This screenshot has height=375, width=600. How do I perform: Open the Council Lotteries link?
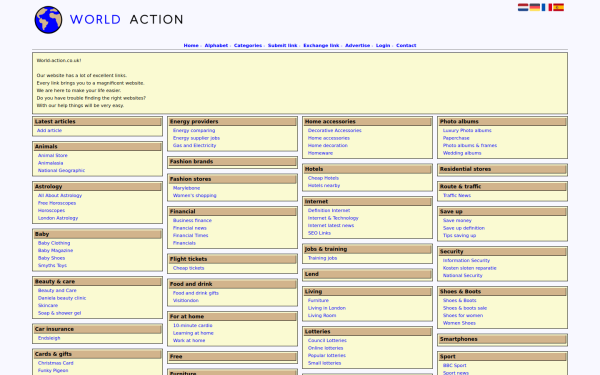[327, 340]
